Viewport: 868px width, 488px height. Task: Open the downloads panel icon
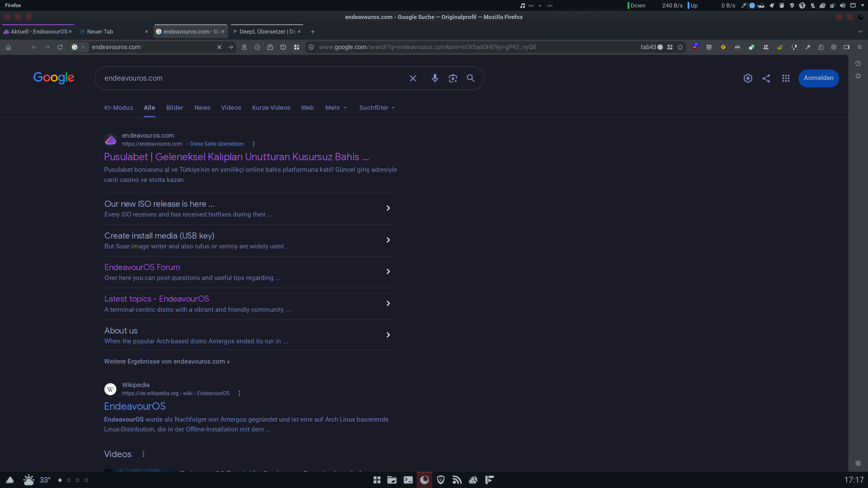click(21, 47)
